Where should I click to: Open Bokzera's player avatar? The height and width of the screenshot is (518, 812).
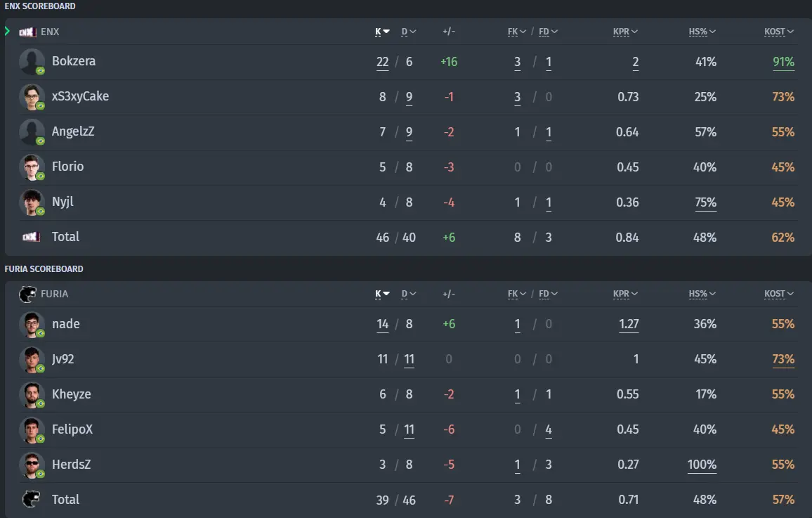click(x=32, y=62)
